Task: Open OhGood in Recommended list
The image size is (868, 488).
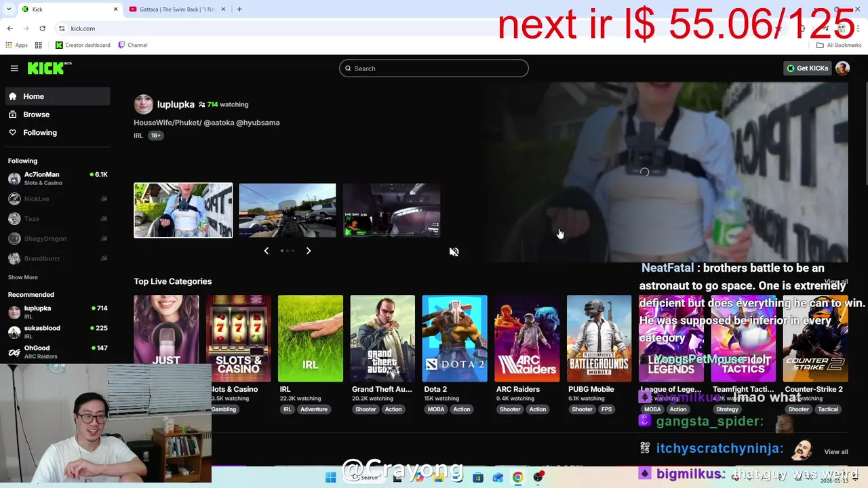Action: pyautogui.click(x=58, y=351)
